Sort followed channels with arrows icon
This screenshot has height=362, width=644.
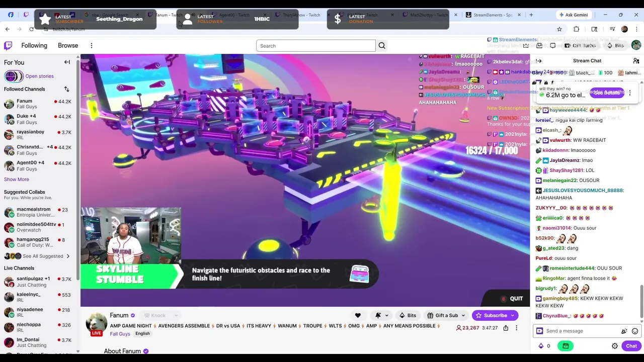[x=66, y=89]
